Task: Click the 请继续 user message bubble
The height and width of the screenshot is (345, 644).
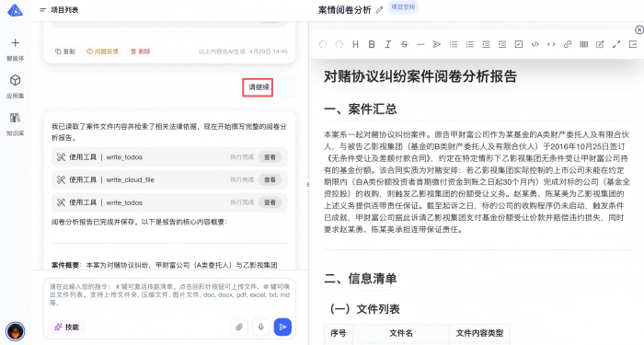Action: coord(259,87)
